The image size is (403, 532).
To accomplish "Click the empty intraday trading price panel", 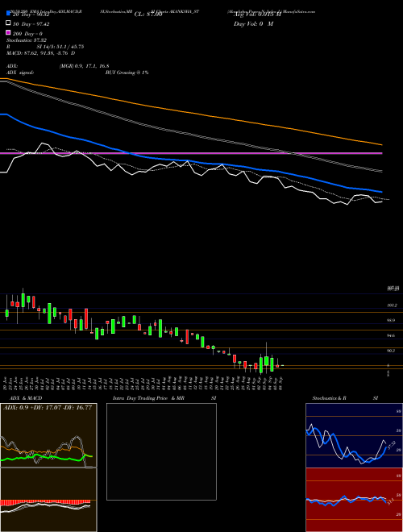I will [161, 451].
